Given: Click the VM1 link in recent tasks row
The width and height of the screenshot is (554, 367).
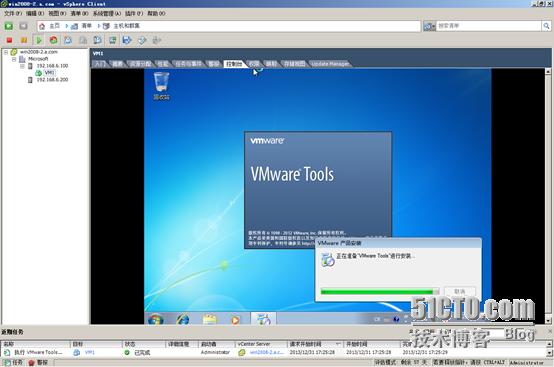Looking at the screenshot, I should (90, 353).
